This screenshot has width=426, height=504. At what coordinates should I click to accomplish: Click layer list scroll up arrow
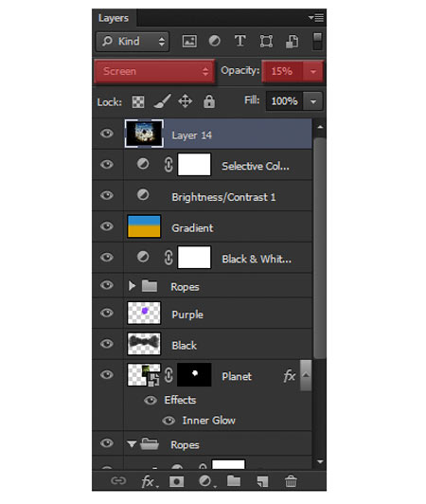coord(320,127)
